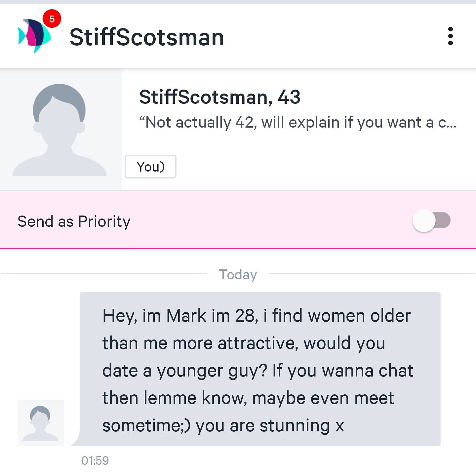This screenshot has height=476, width=476.
Task: Click the "Send as Priority" label text
Action: (74, 221)
